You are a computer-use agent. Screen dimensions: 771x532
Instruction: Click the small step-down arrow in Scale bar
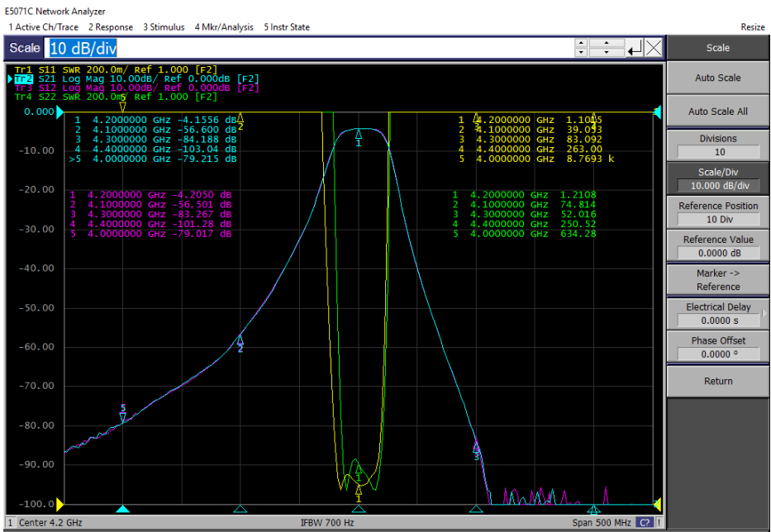point(581,52)
